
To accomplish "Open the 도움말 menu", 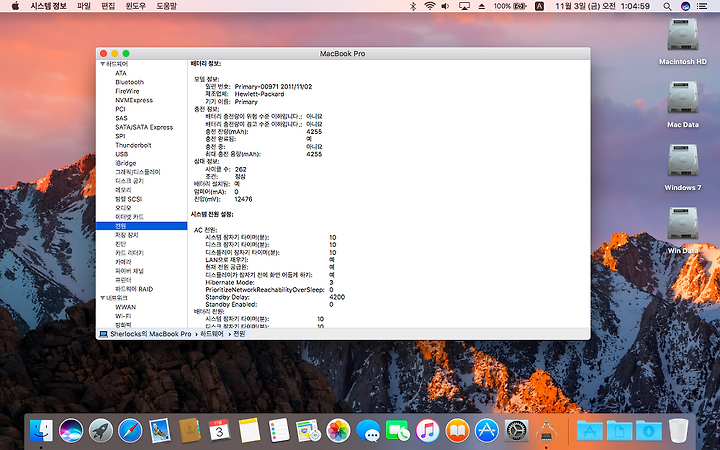I will [x=166, y=6].
